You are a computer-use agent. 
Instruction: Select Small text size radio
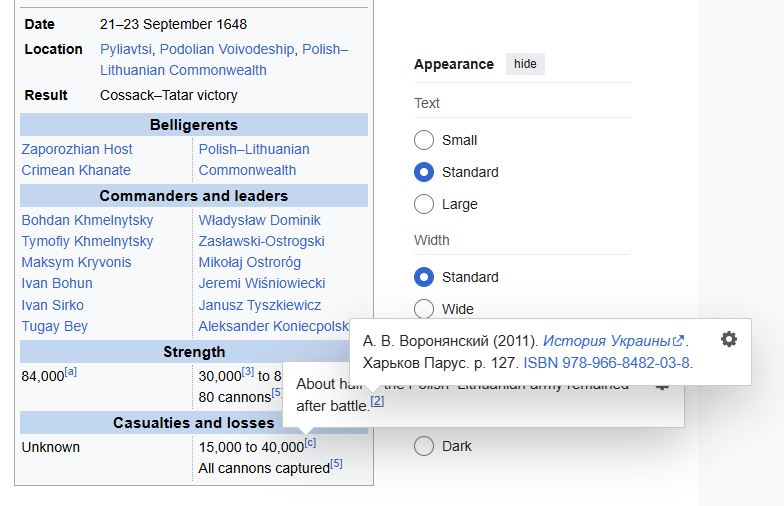tap(424, 140)
